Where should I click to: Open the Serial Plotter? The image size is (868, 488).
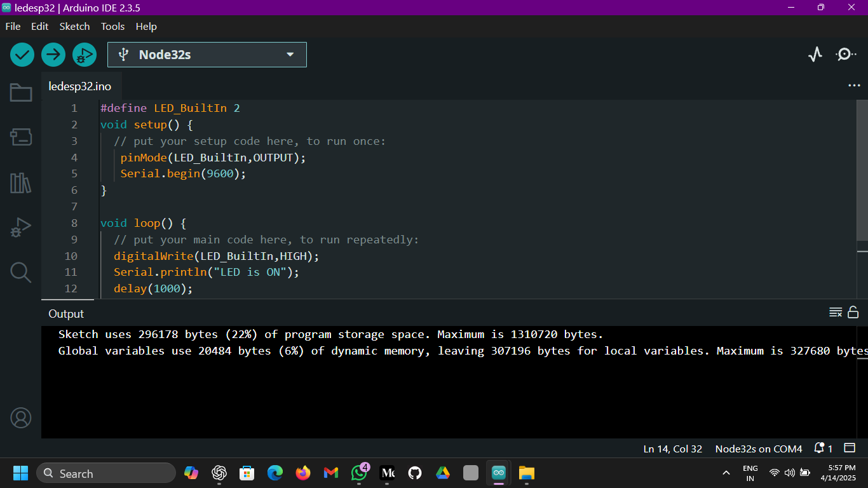pyautogui.click(x=815, y=55)
